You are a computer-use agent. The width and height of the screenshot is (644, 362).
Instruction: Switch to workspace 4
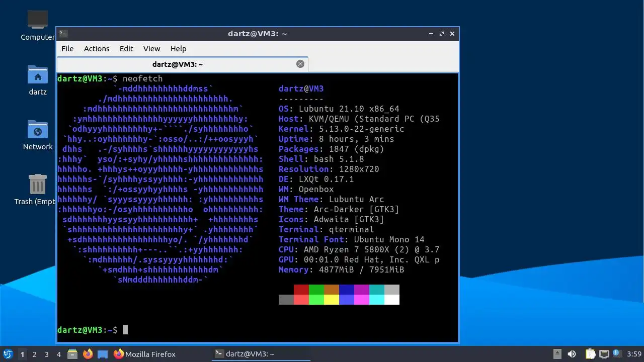(x=59, y=354)
